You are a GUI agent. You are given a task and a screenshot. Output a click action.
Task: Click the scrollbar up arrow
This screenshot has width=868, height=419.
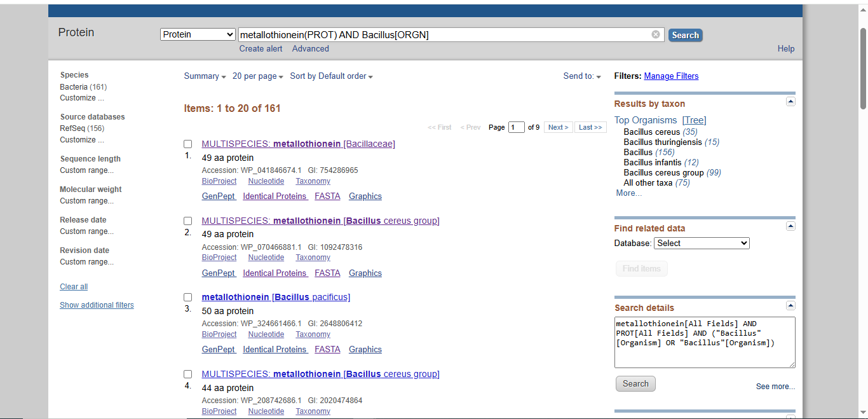click(x=863, y=10)
